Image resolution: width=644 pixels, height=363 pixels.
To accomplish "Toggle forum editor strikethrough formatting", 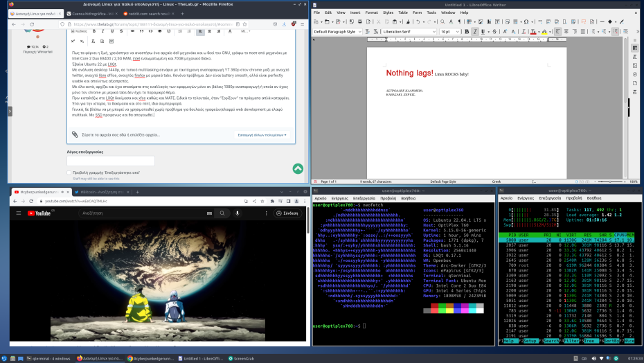I will [121, 31].
